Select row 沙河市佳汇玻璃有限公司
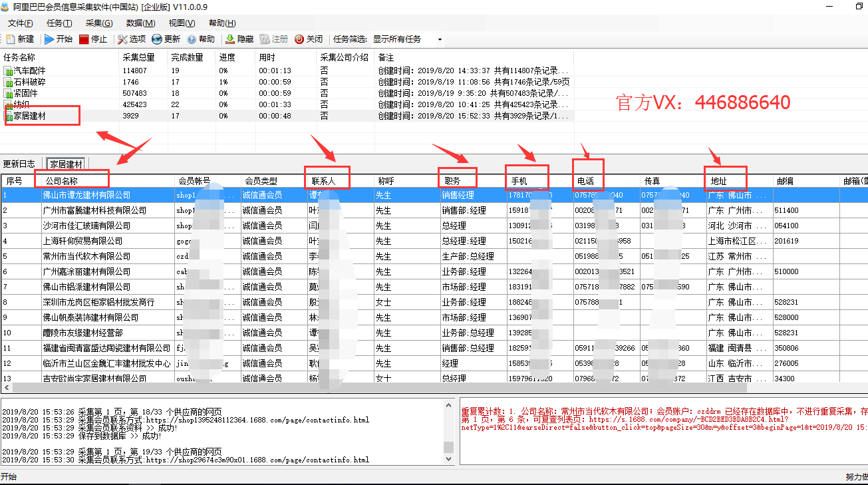The height and width of the screenshot is (485, 868). click(x=434, y=226)
